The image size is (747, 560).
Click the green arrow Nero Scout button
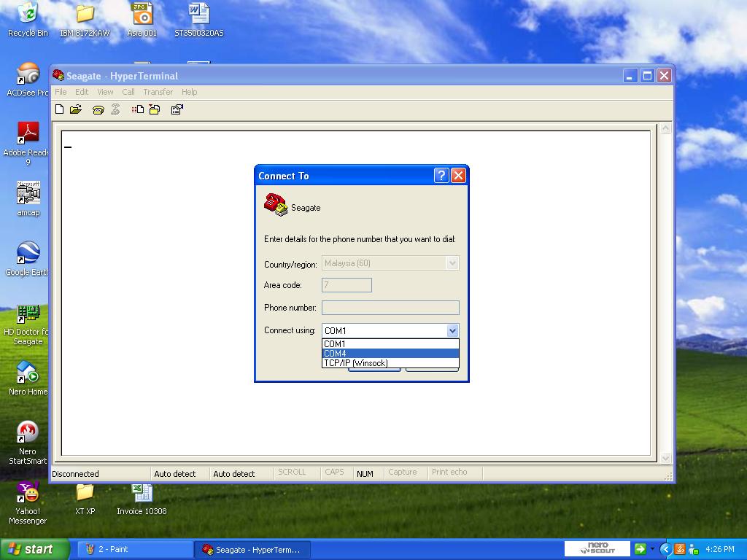tap(640, 549)
